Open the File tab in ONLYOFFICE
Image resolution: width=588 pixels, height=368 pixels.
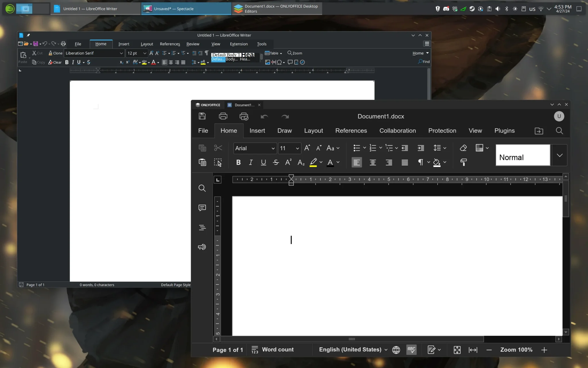click(x=203, y=131)
